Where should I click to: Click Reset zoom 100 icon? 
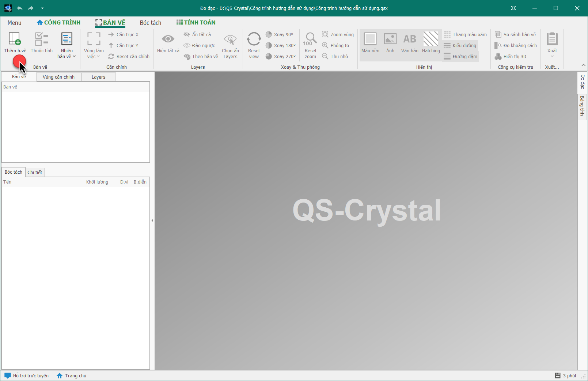pos(310,39)
